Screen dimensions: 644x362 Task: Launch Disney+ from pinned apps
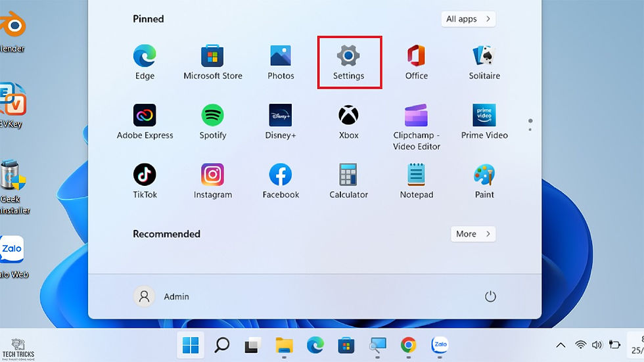point(281,122)
